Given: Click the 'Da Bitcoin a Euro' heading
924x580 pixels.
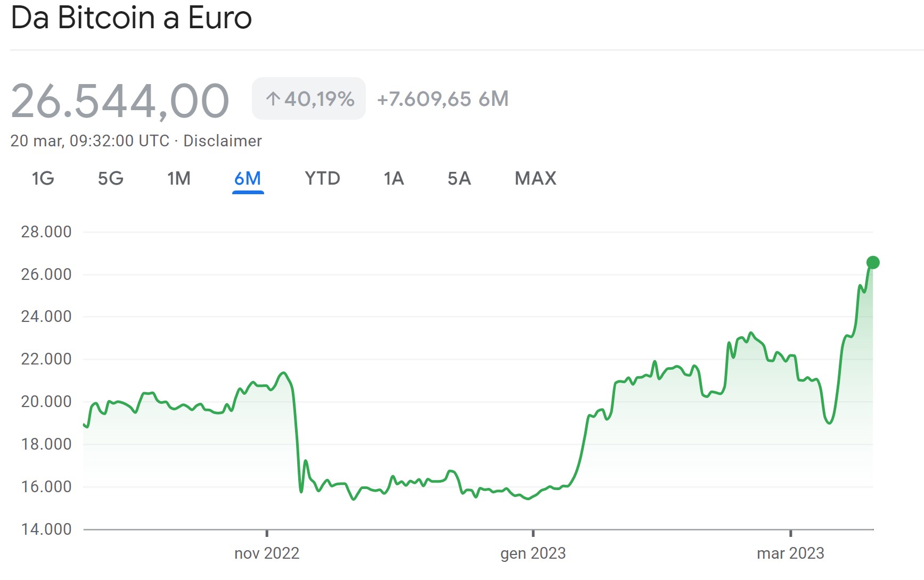Looking at the screenshot, I should [131, 18].
